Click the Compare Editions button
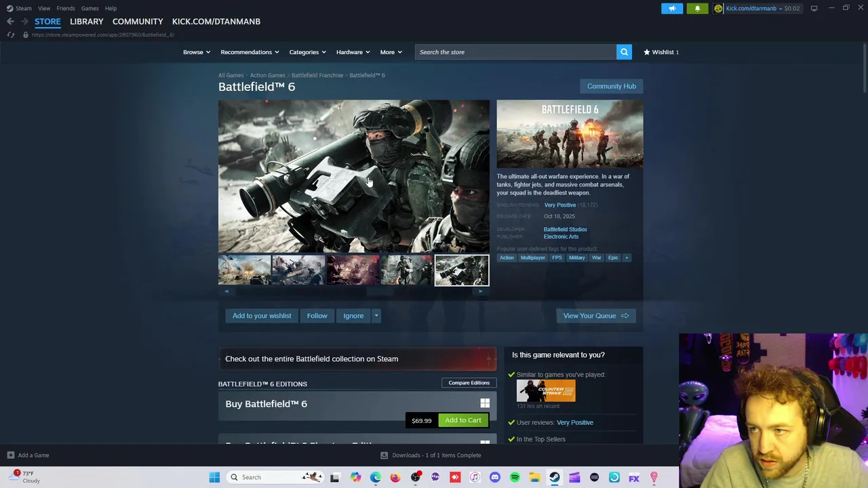This screenshot has height=488, width=868. [469, 383]
